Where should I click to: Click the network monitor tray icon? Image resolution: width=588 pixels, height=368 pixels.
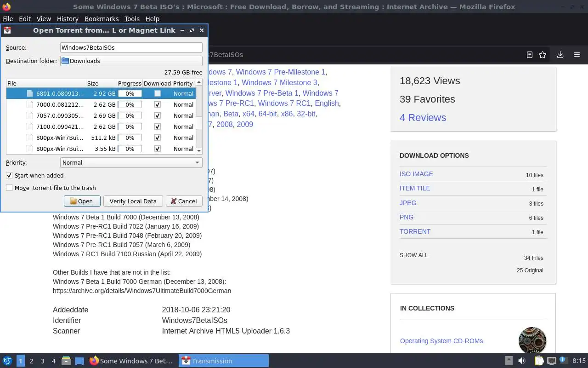(552, 361)
